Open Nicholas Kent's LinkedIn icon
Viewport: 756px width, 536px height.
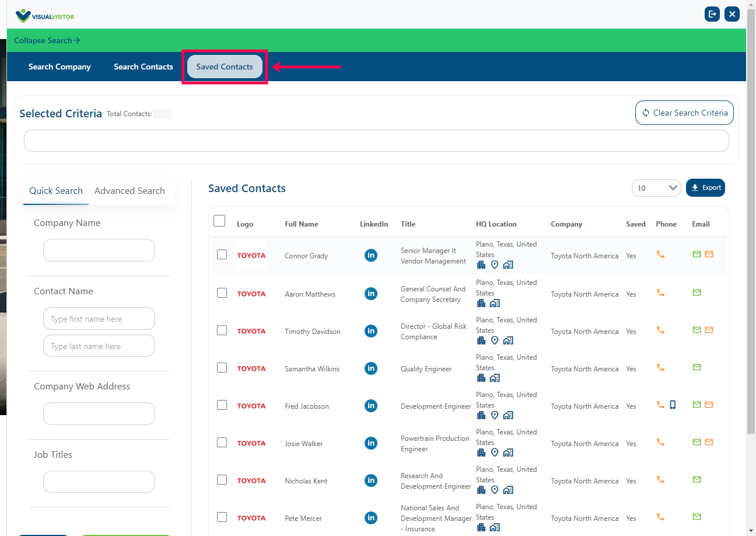point(370,481)
